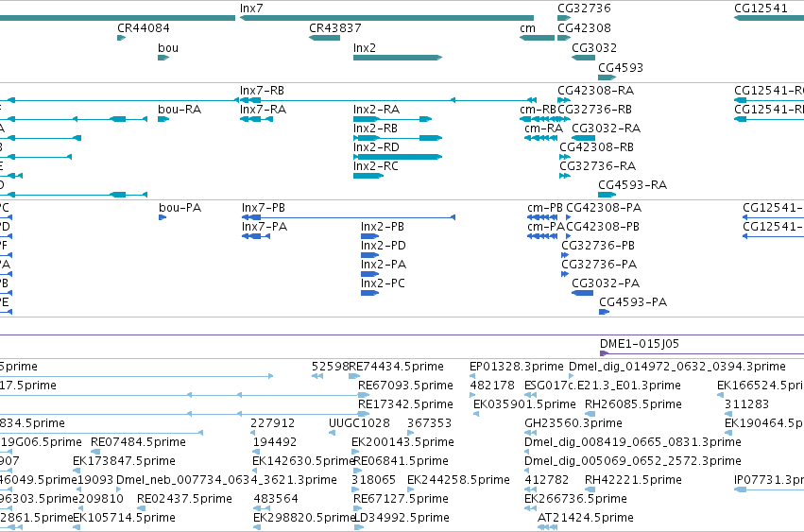Viewport: 804px width, 532px height.
Task: Click the Inx7-PA protein label
Action: 265,227
